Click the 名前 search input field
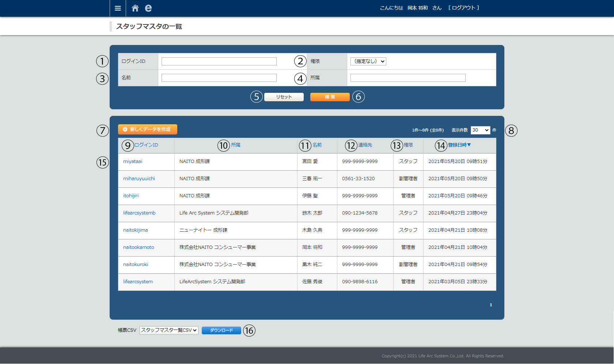 [219, 78]
